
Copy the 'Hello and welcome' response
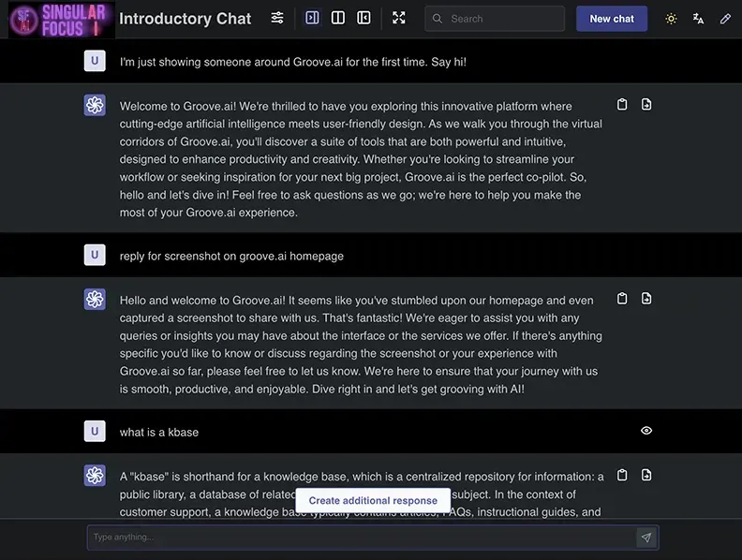[622, 299]
